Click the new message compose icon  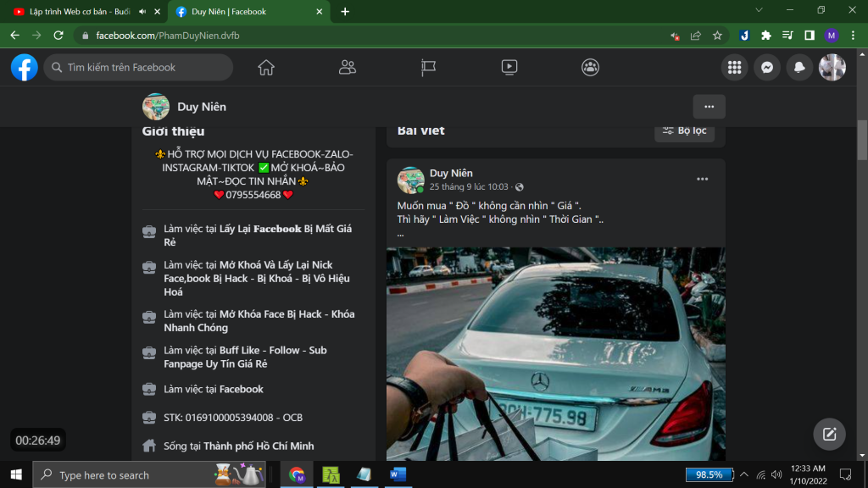coord(830,434)
